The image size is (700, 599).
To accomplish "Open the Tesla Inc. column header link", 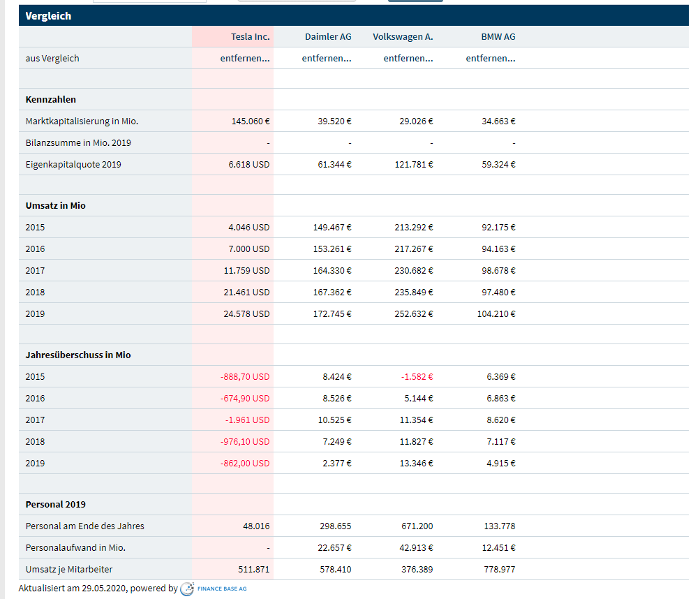I will pyautogui.click(x=250, y=37).
